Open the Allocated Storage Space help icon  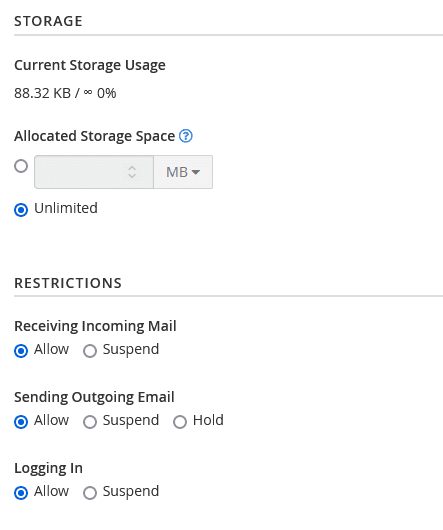click(x=186, y=136)
